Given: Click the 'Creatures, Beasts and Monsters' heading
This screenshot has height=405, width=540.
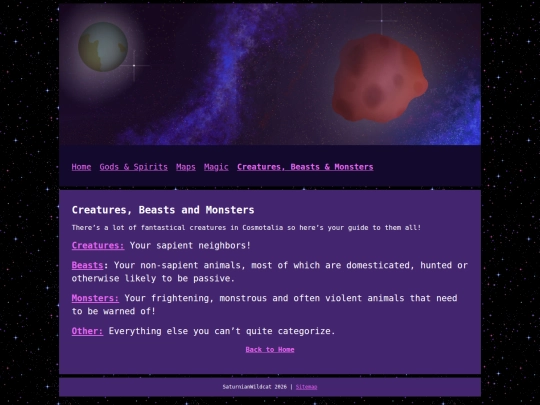Looking at the screenshot, I should tap(163, 210).
